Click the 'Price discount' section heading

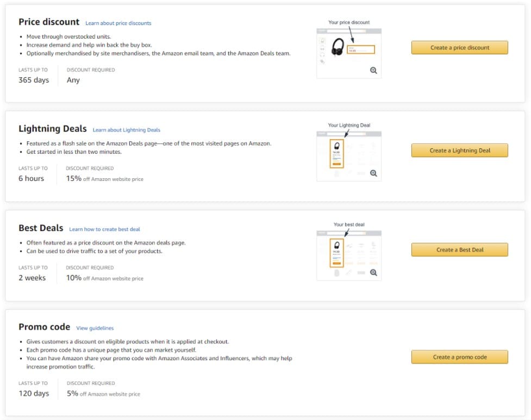[x=49, y=22]
